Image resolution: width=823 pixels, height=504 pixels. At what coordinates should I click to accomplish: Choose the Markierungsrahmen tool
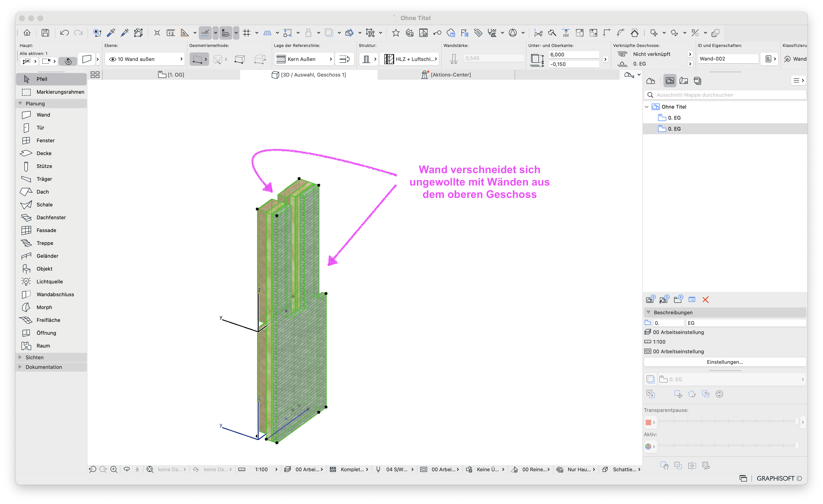coord(51,92)
